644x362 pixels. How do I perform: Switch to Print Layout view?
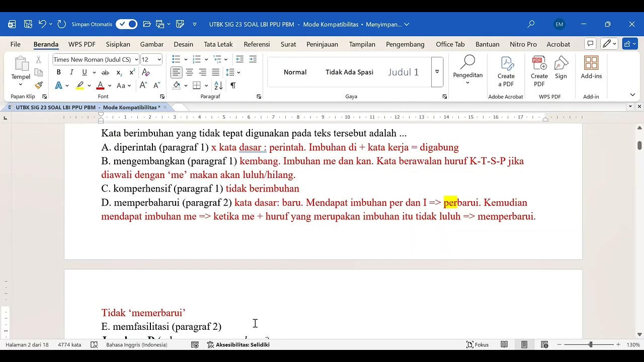tap(524, 344)
